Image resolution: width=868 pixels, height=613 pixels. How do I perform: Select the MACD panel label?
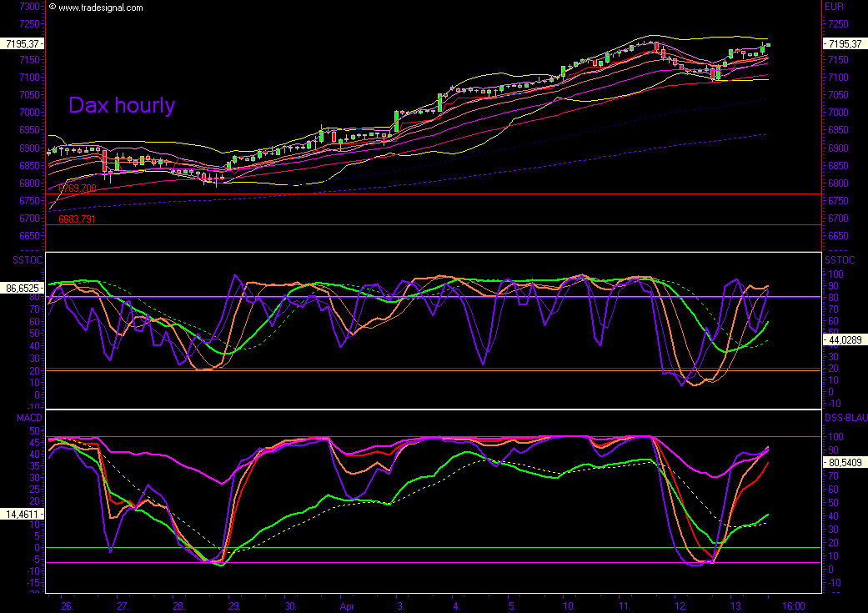[x=29, y=418]
